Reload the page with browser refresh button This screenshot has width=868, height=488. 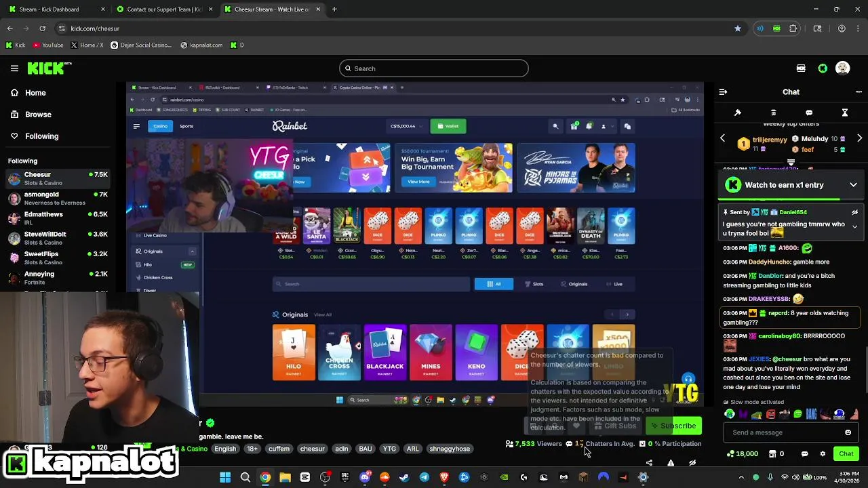pos(42,28)
